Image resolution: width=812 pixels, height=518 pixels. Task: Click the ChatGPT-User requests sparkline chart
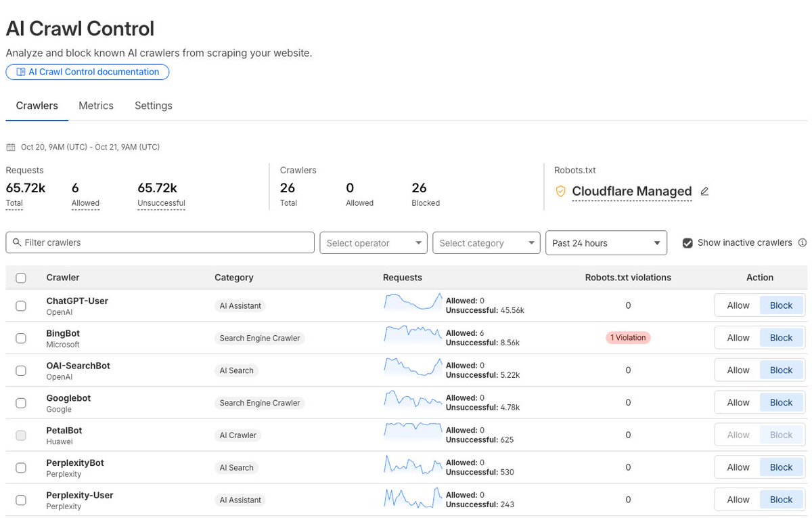[413, 302]
